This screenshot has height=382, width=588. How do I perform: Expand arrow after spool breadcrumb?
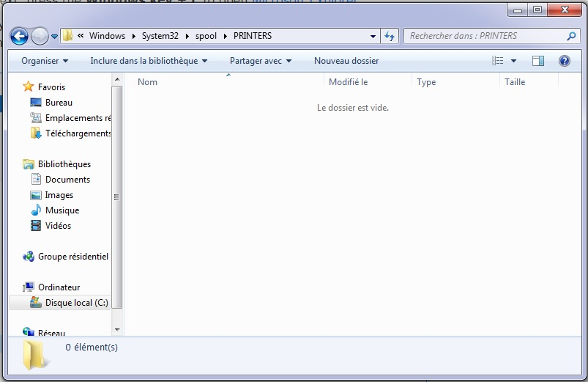[226, 36]
